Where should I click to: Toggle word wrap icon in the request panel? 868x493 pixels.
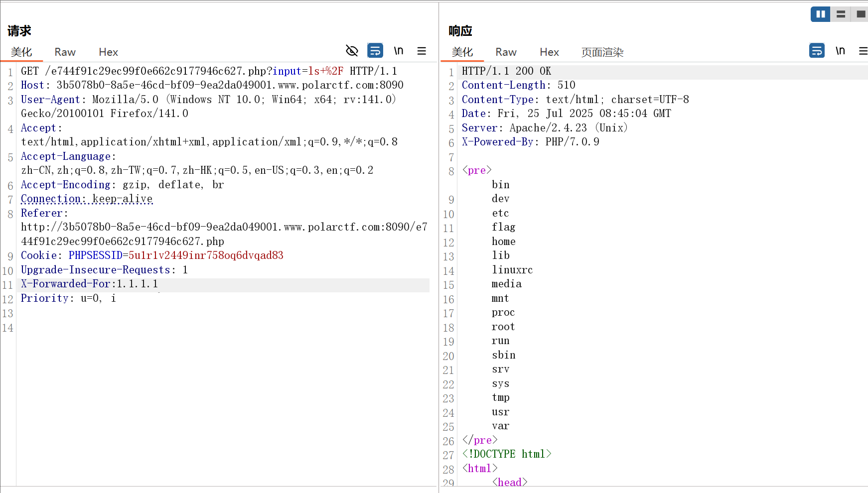[x=375, y=51]
